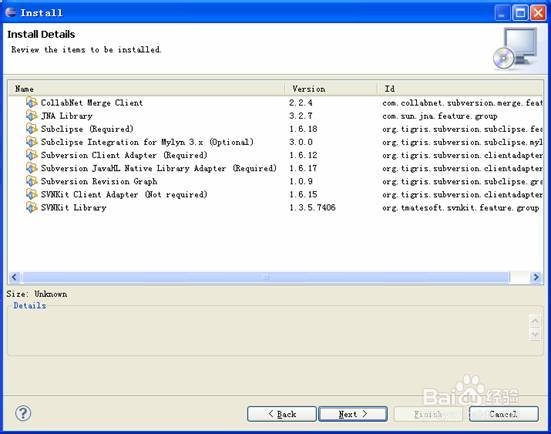Screen dimensions: 551x434
Task: Close the Install dialog
Action: (538, 13)
